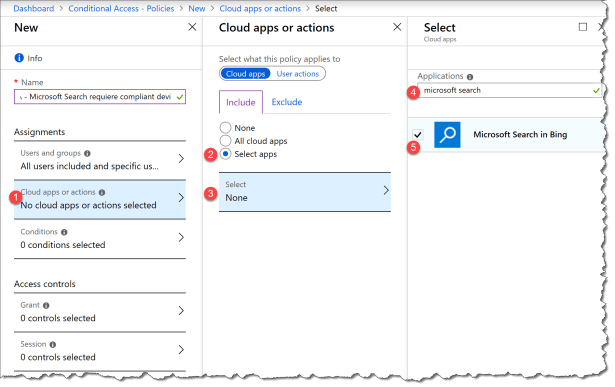The width and height of the screenshot is (615, 387).
Task: Click the New breadcrumb link
Action: (197, 9)
